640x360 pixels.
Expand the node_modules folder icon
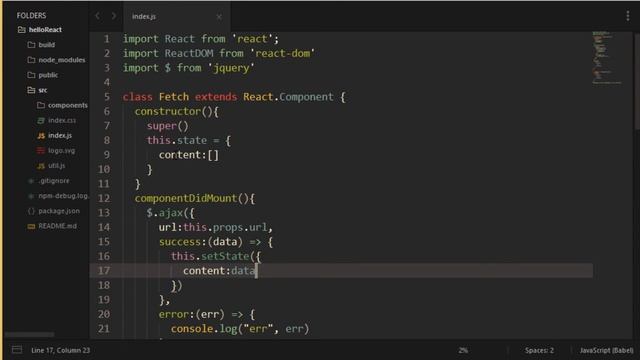tap(31, 60)
